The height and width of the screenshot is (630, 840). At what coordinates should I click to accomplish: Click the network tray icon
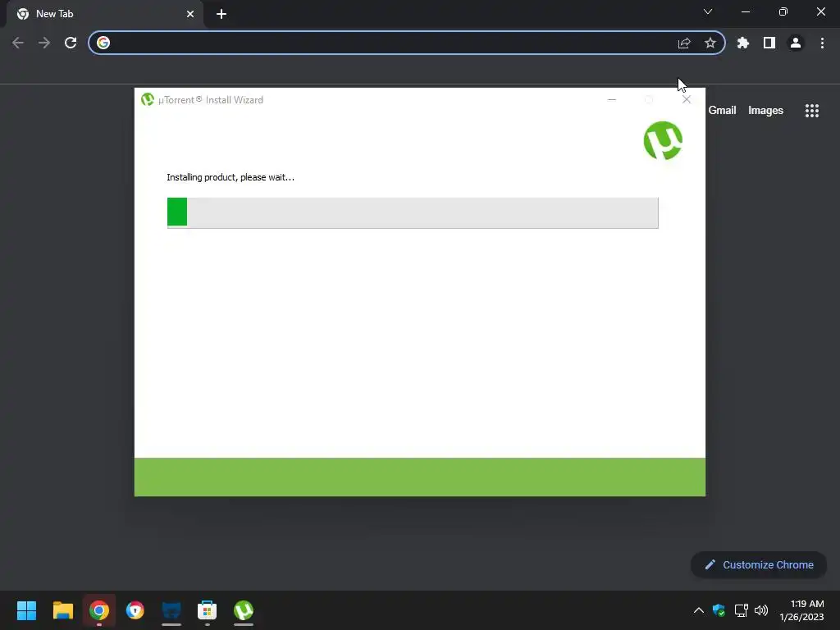(x=741, y=610)
